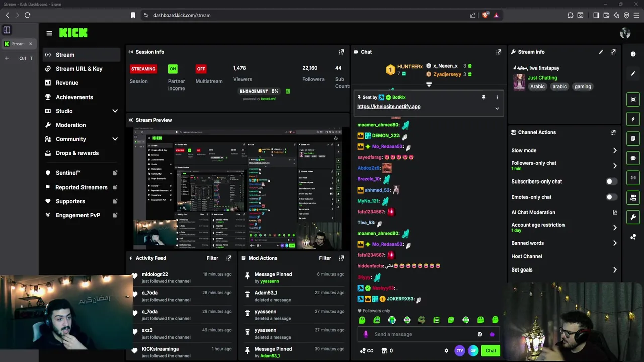This screenshot has width=644, height=362.
Task: Expand the top chatters leaderboard arrow
Action: (x=429, y=85)
